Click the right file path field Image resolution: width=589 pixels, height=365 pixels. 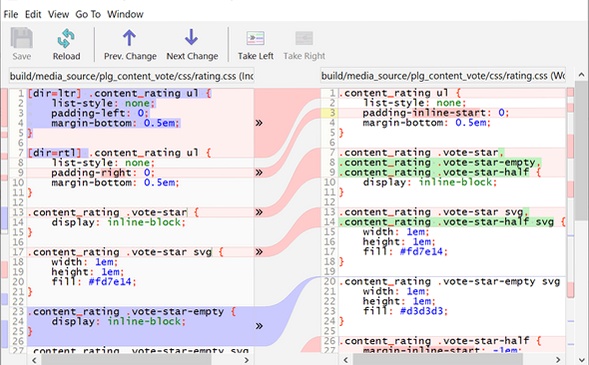click(443, 76)
